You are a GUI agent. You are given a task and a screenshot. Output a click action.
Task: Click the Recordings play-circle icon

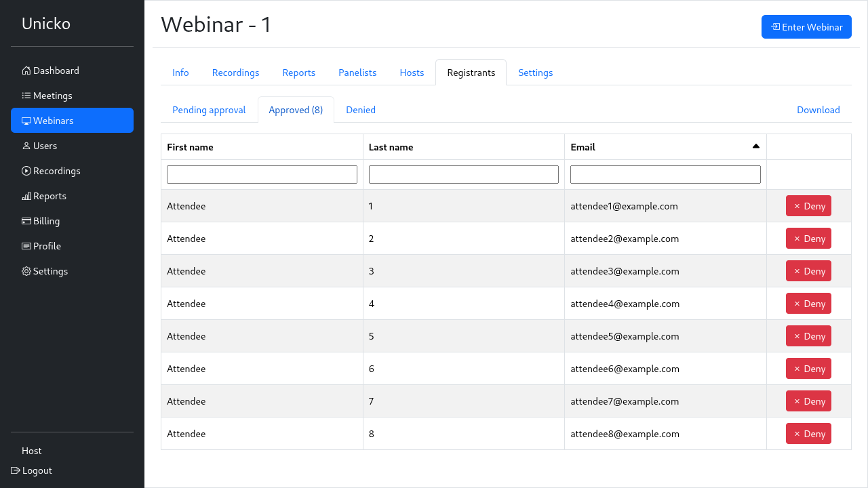(x=26, y=171)
